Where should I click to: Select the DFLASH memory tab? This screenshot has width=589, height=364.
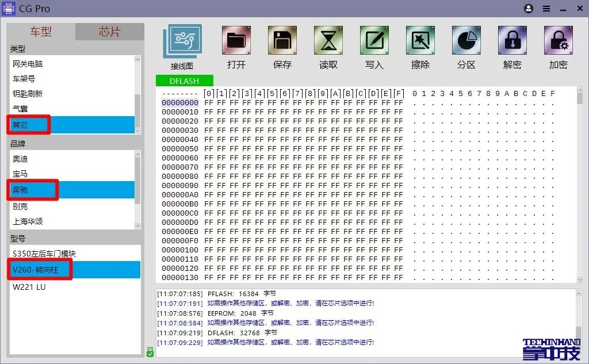coord(184,81)
